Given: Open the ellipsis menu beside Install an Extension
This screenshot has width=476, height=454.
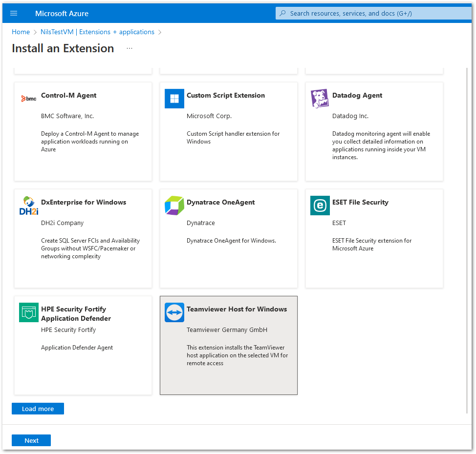Looking at the screenshot, I should 130,48.
